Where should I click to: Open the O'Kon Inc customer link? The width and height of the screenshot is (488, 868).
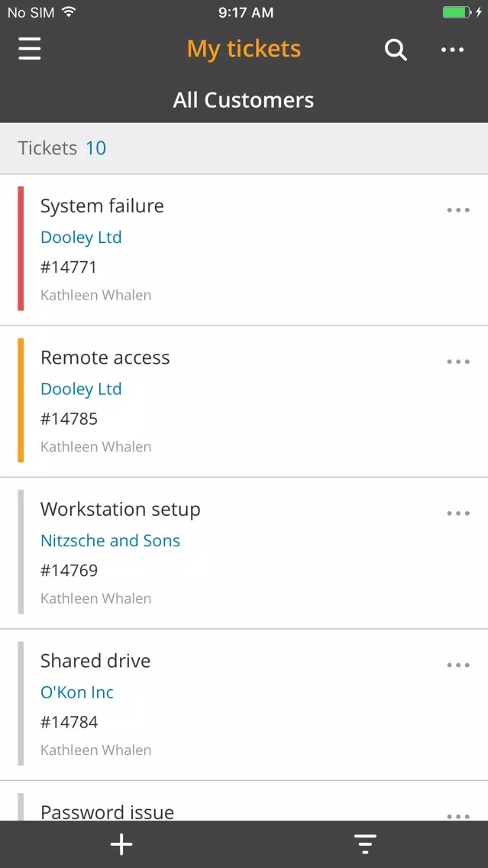(77, 692)
